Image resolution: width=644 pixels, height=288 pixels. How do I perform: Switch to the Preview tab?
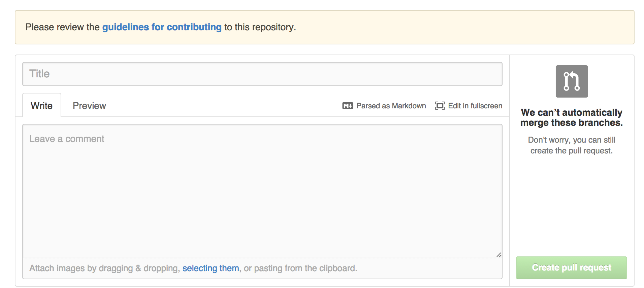(x=89, y=106)
